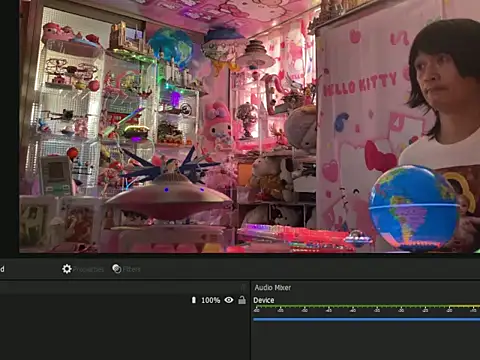
Task: Click the Filters circle icon
Action: 117,269
